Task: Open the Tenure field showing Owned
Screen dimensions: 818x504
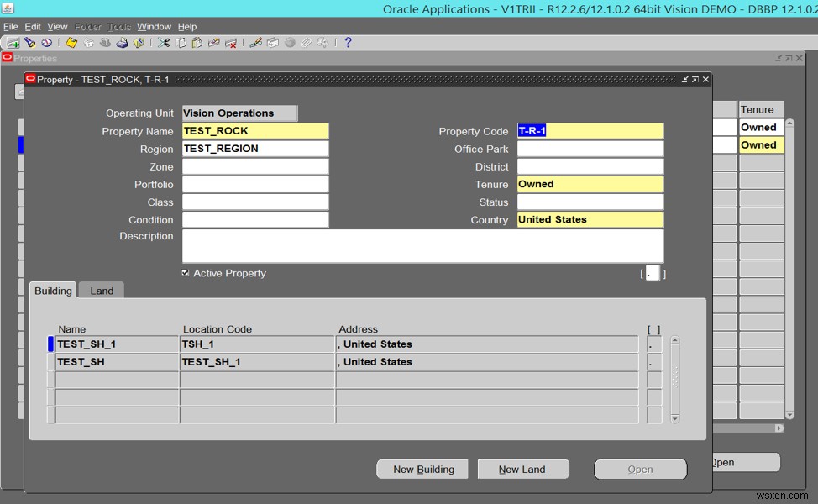Action: pos(590,184)
